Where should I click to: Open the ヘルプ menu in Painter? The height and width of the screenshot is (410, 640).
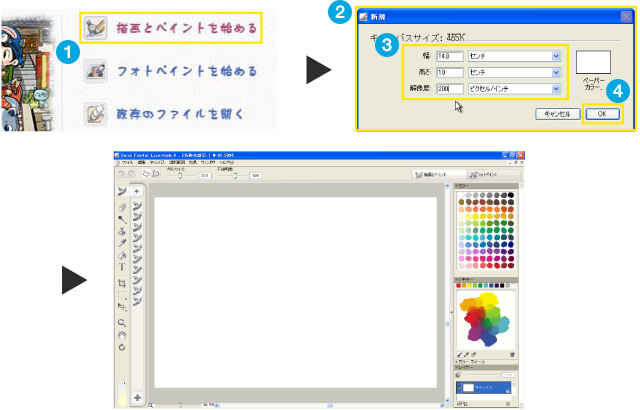click(x=227, y=162)
